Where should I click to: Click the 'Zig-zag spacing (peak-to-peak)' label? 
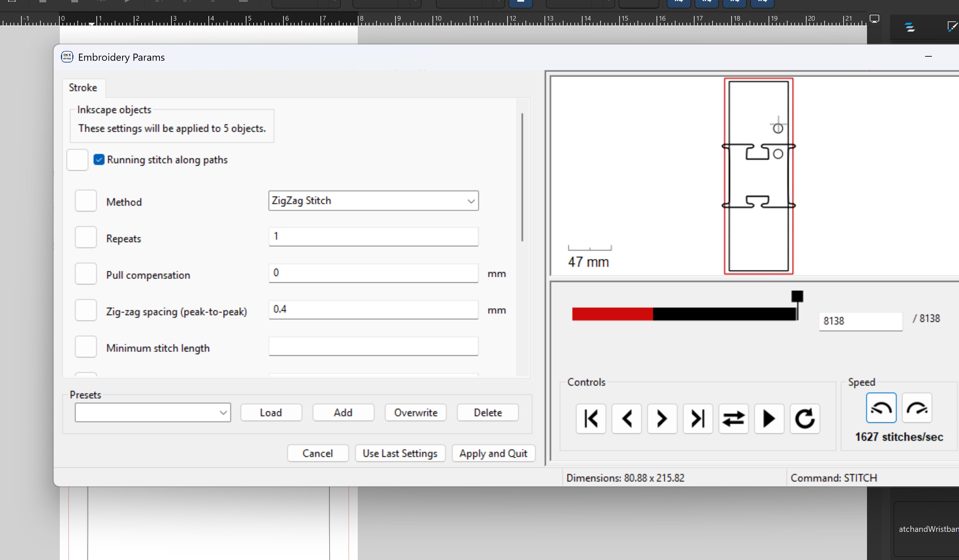coord(177,312)
